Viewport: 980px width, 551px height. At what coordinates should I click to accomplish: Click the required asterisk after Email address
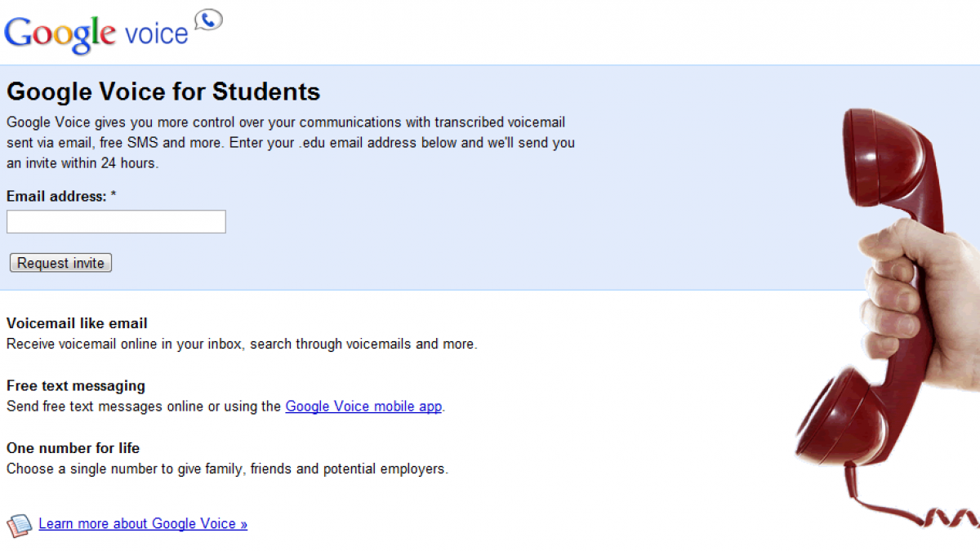point(114,197)
